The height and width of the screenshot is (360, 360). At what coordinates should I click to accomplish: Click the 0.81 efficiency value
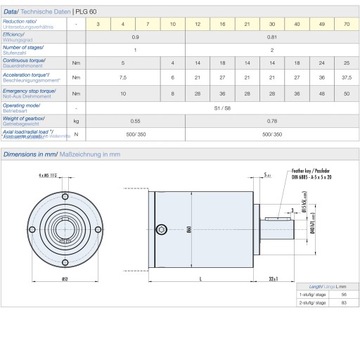click(272, 37)
